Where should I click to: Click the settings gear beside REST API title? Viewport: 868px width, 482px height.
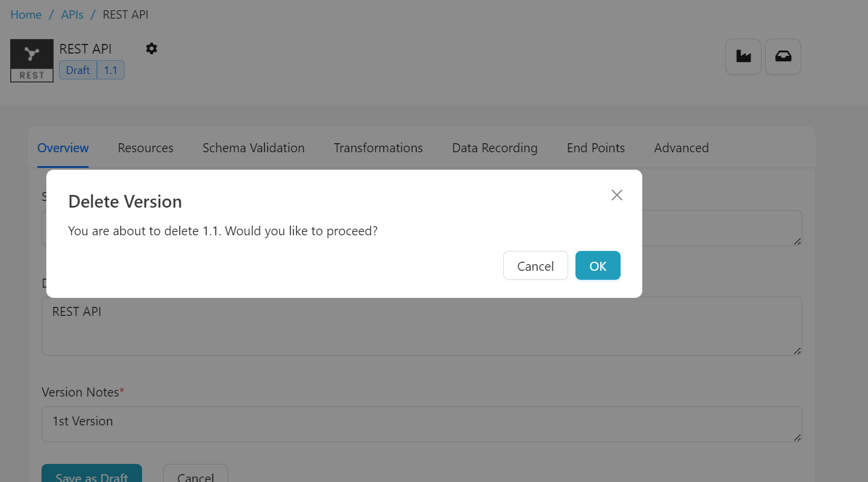[x=152, y=49]
